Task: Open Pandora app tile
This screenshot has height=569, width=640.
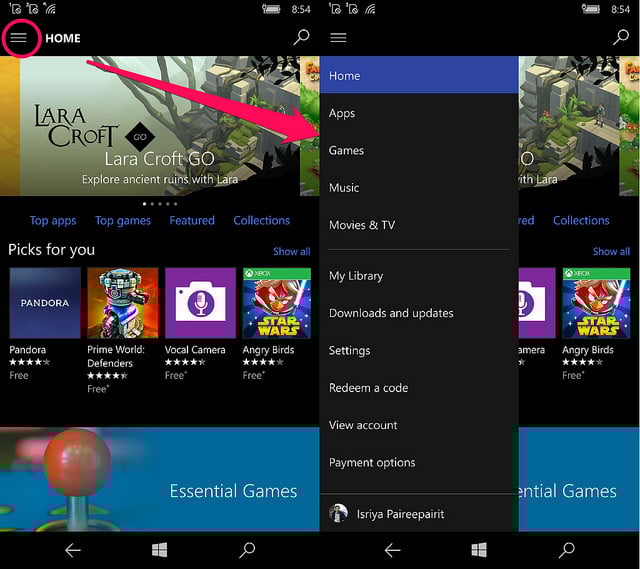Action: [45, 303]
